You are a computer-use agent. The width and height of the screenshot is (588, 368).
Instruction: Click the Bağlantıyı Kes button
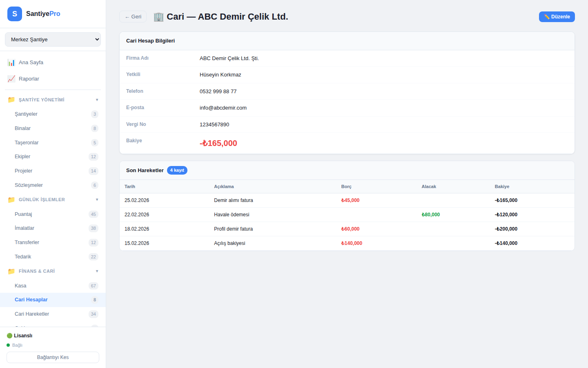pyautogui.click(x=53, y=357)
